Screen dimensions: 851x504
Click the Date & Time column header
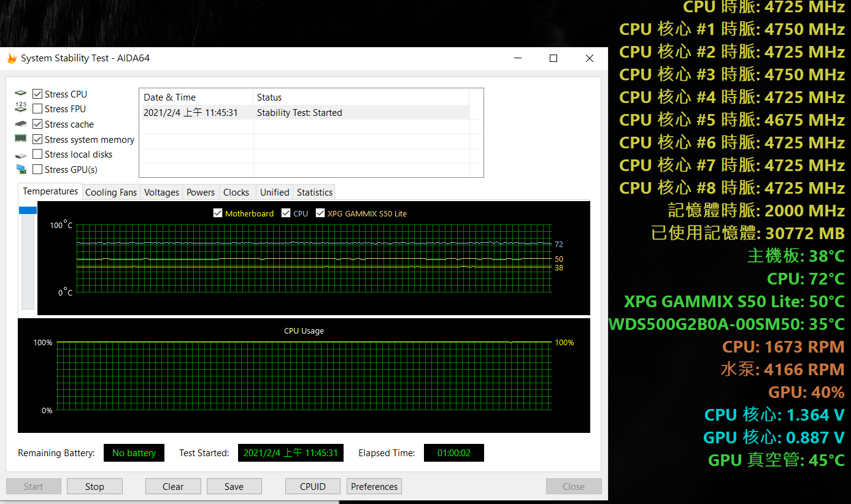(x=196, y=97)
